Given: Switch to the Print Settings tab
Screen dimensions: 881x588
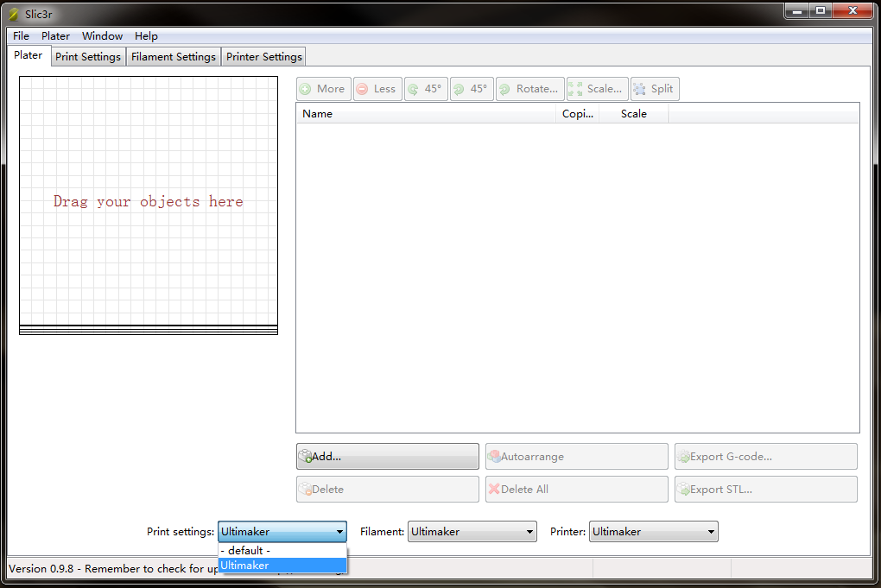Looking at the screenshot, I should [88, 57].
